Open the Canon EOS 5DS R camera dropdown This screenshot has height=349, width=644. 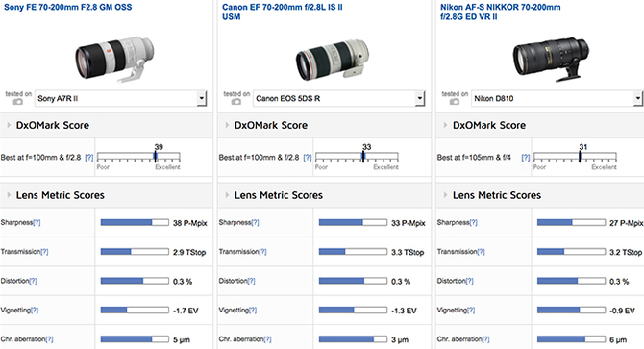pos(339,98)
